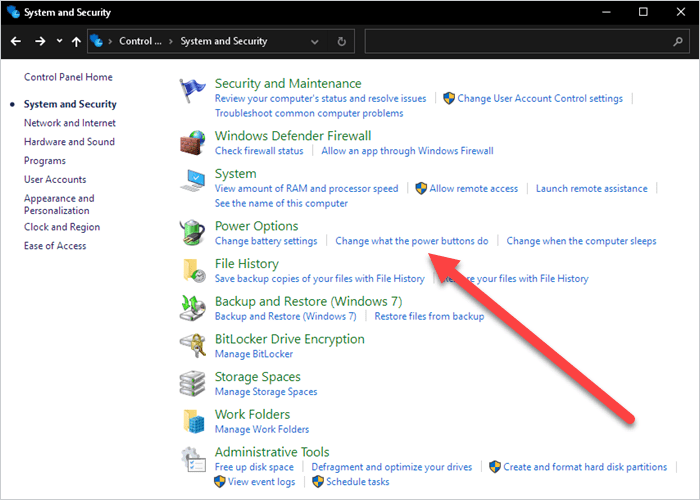The image size is (700, 500).
Task: Open the File History heading
Action: [x=246, y=264]
